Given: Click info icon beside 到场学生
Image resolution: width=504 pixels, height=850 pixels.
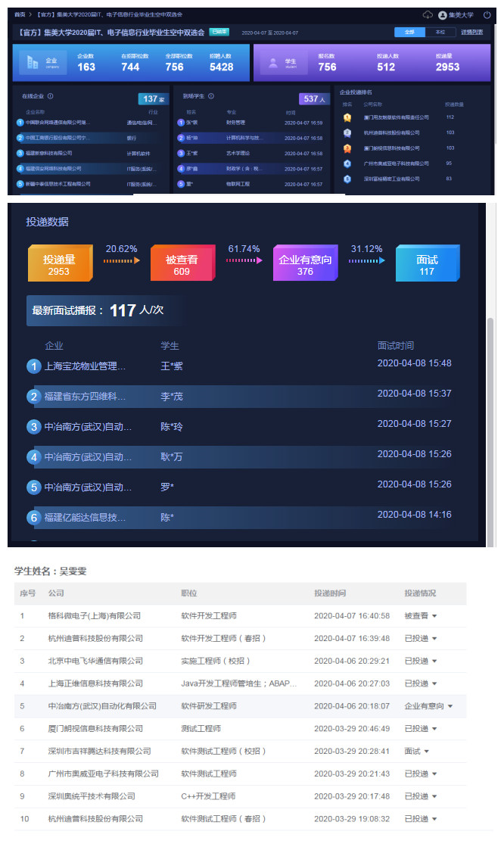Looking at the screenshot, I should tap(210, 96).
